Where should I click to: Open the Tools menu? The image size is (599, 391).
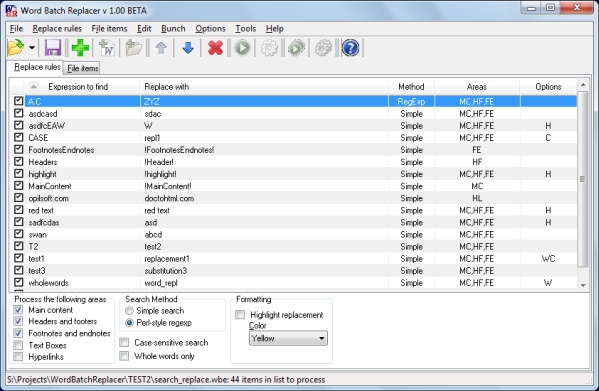click(246, 29)
